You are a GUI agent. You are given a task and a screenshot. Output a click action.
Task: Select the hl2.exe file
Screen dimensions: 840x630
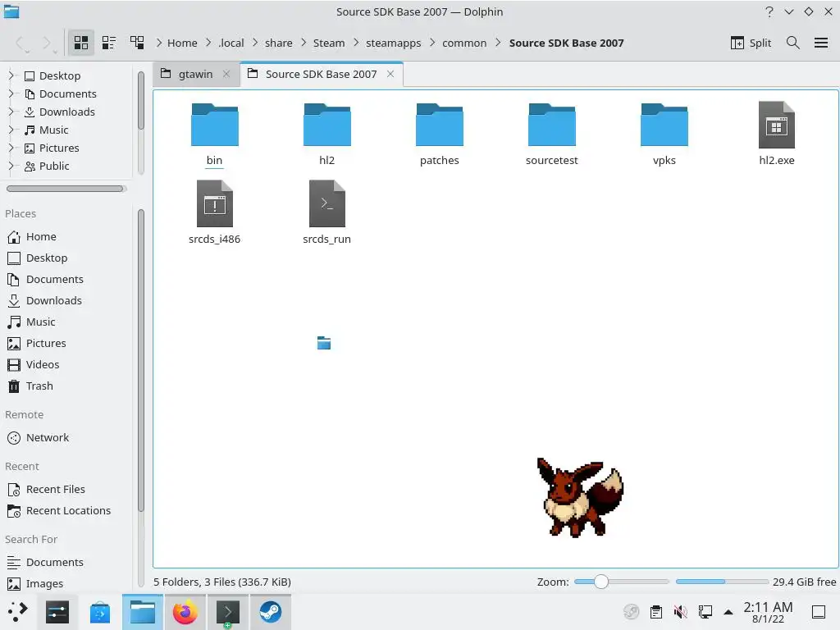point(777,134)
